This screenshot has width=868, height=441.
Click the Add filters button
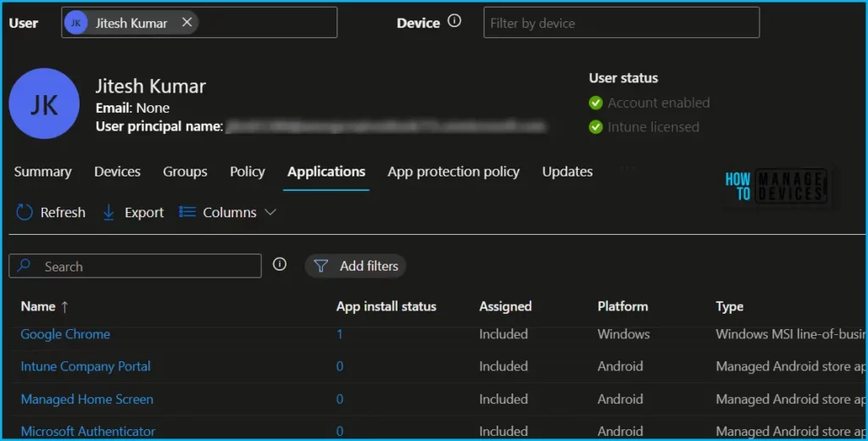355,266
